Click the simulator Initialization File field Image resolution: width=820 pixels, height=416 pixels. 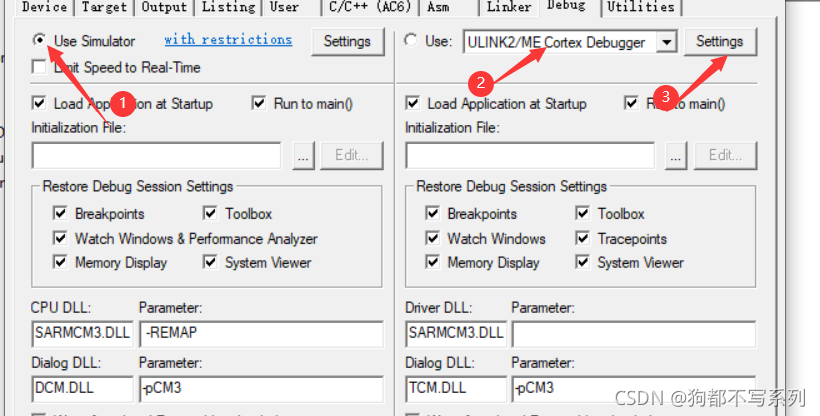click(x=156, y=155)
